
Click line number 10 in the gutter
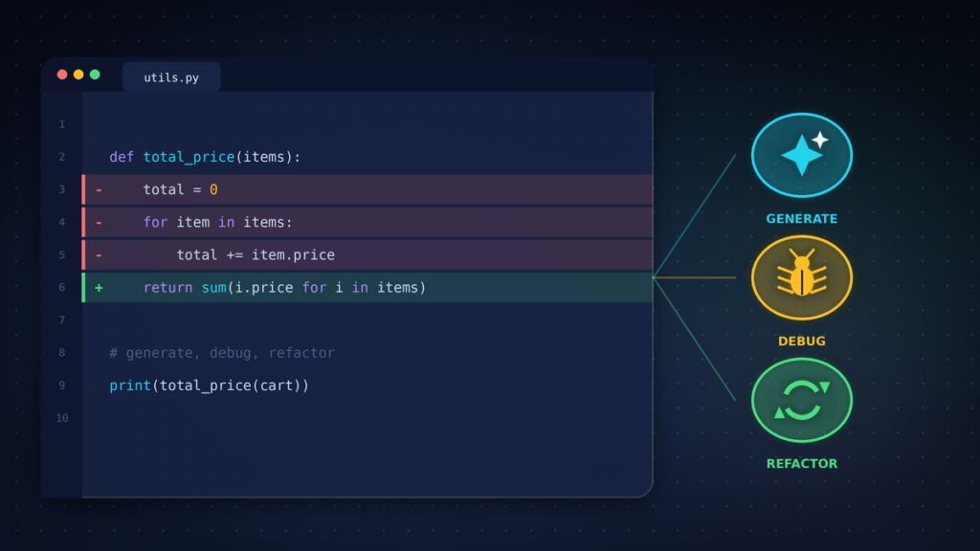click(62, 418)
